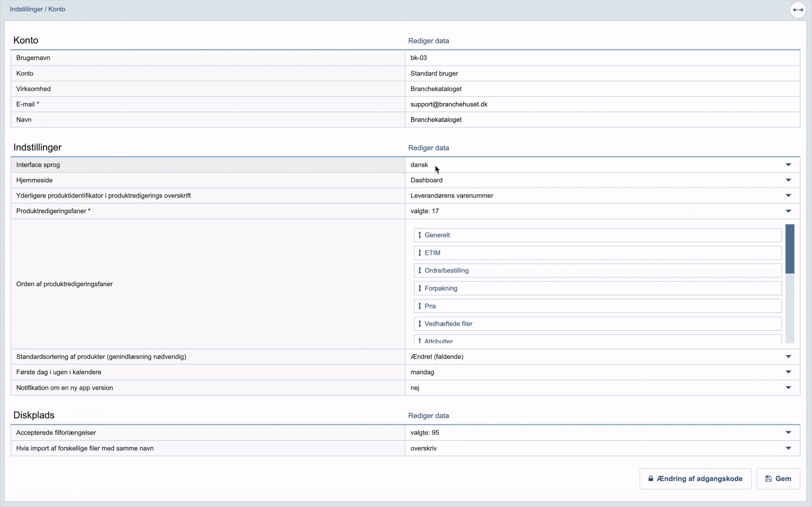The height and width of the screenshot is (507, 812).
Task: Expand the Hjemmeside dropdown arrow
Action: click(788, 180)
